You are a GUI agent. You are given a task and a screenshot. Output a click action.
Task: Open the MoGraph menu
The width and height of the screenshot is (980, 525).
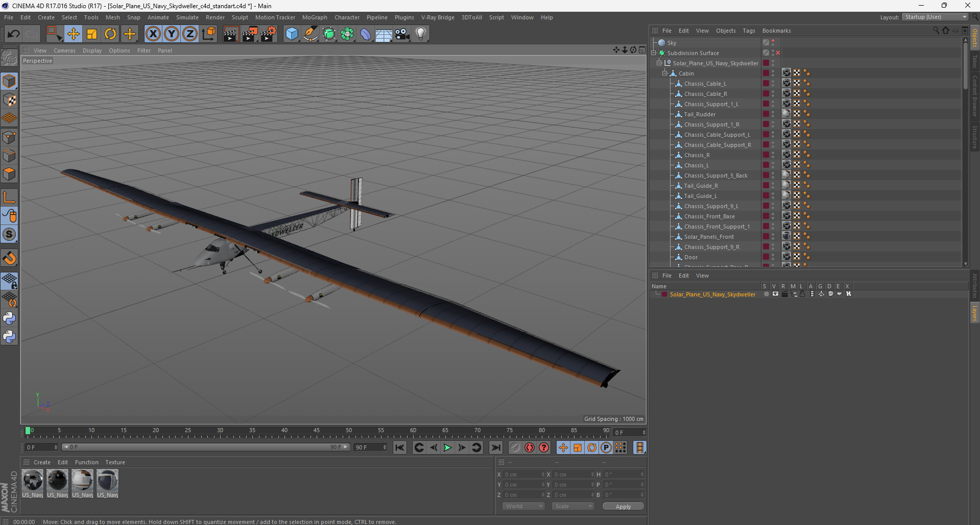[x=315, y=17]
